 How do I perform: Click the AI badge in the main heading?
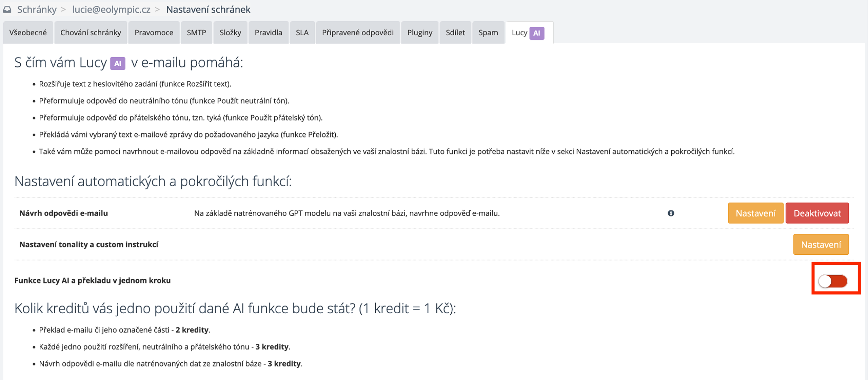point(118,63)
